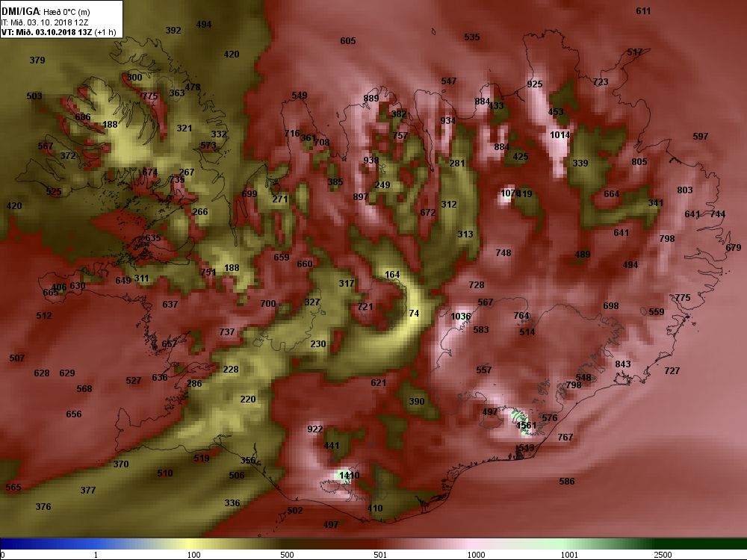Click the map value 164
747x560 pixels.
(392, 274)
